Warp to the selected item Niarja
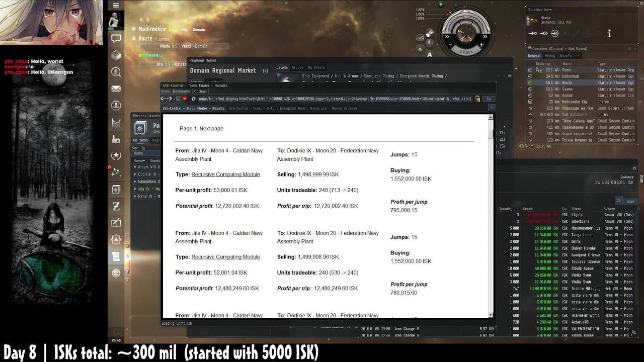Screen dimensions: 644x362 pyautogui.click(x=543, y=34)
